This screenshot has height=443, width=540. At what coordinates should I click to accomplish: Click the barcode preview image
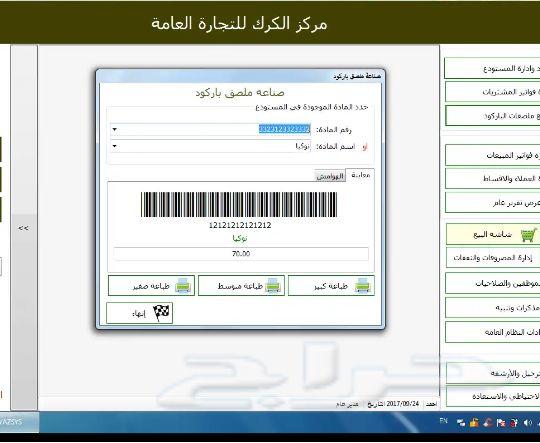tap(239, 205)
